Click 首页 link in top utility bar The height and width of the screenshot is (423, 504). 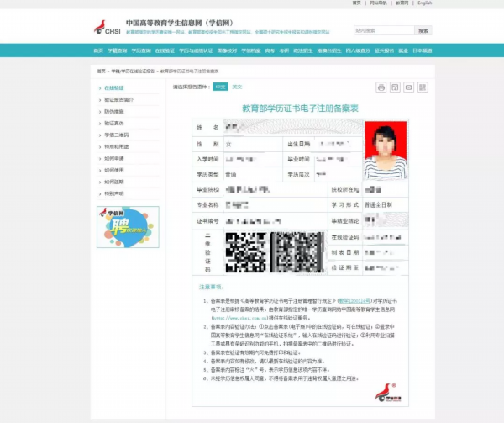[356, 3]
